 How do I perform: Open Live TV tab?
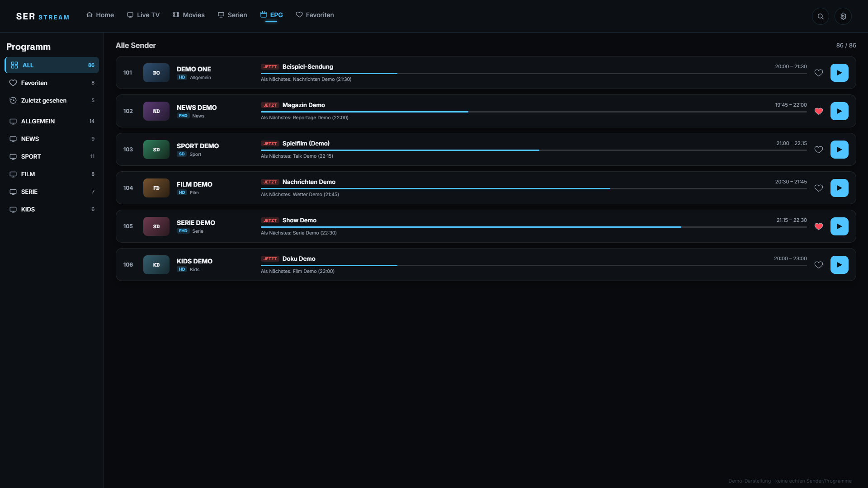(x=143, y=15)
